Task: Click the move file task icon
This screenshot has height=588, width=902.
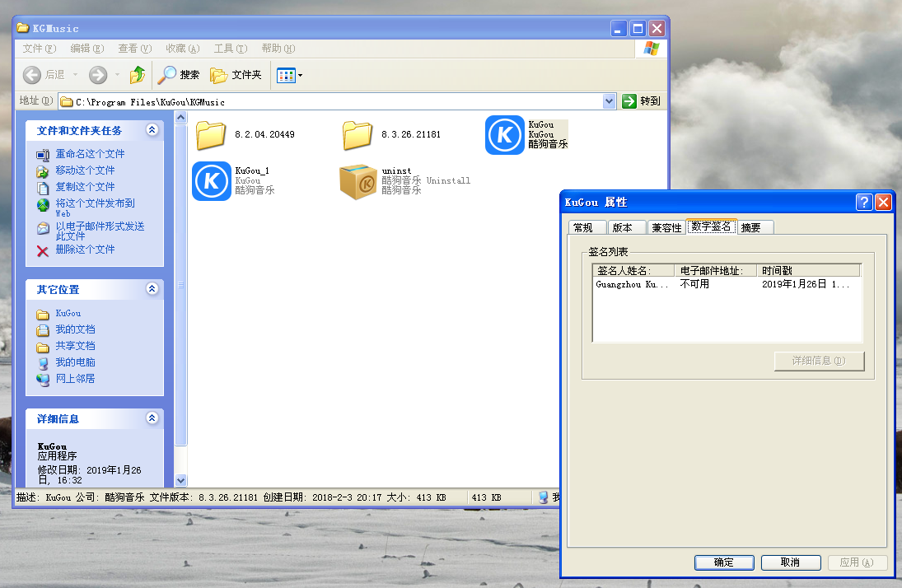Action: click(x=43, y=171)
